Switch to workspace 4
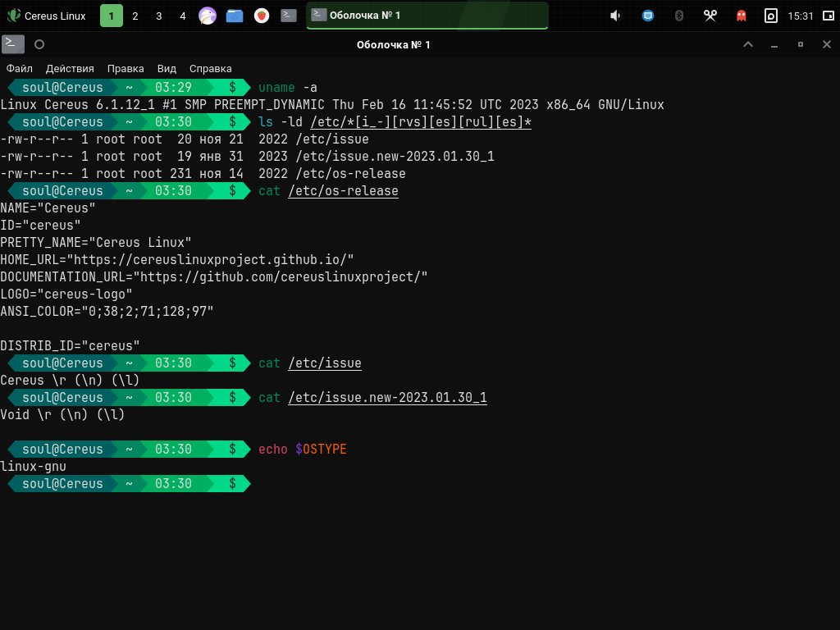Viewport: 840px width, 630px height. [183, 16]
